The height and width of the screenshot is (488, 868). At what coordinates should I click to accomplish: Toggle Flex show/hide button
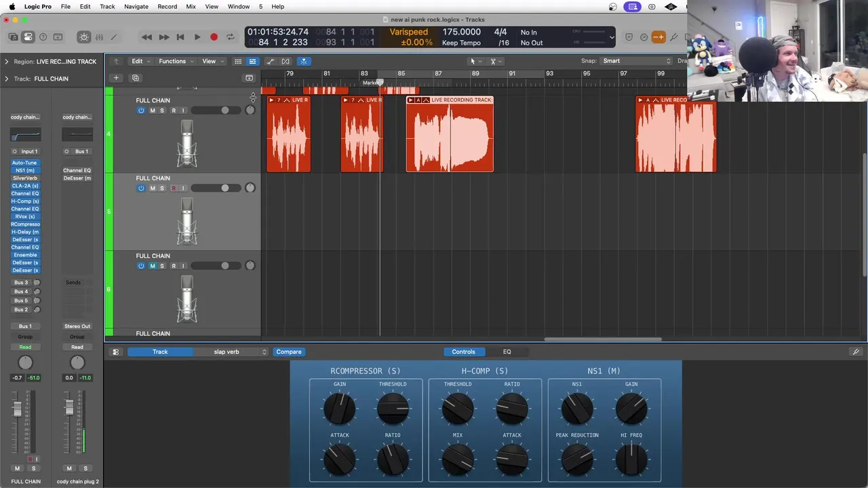pos(285,61)
